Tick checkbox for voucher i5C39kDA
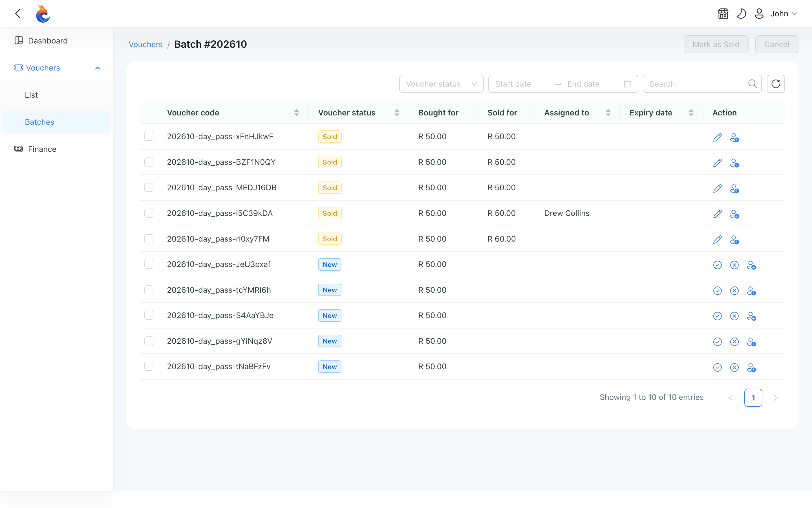This screenshot has height=508, width=812. tap(149, 213)
